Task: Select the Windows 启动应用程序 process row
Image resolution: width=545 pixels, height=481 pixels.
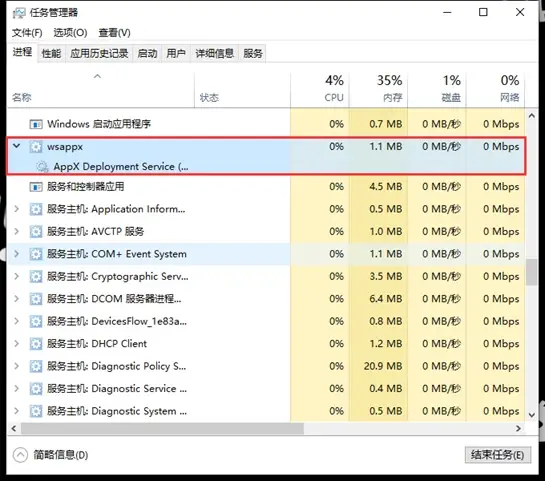Action: [266, 124]
